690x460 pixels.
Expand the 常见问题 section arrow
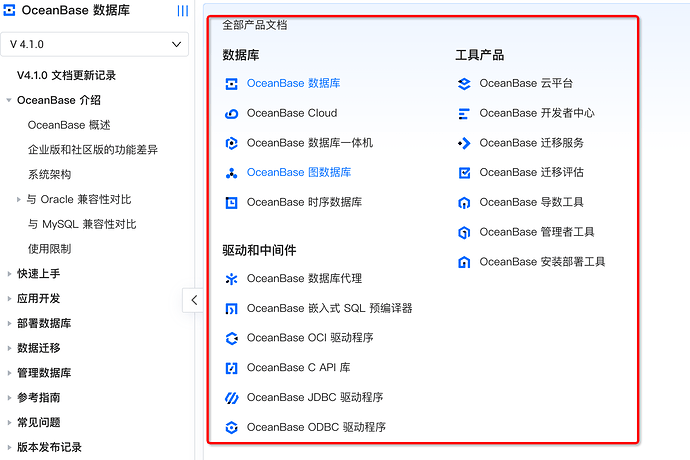pos(9,423)
